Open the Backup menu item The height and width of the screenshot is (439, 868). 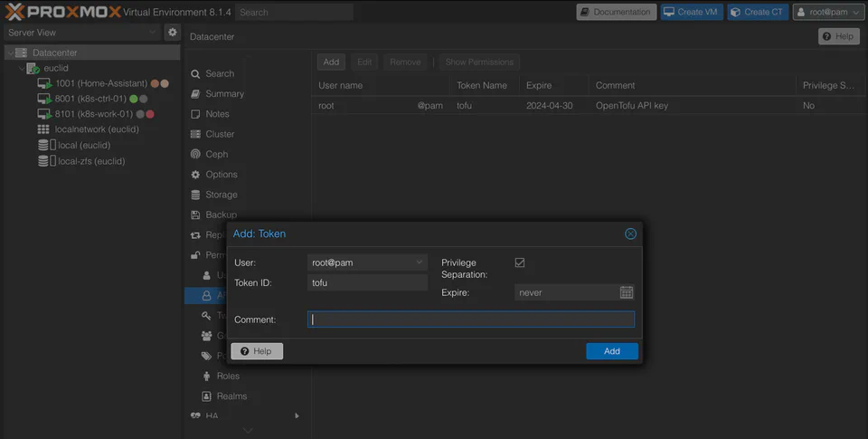221,215
